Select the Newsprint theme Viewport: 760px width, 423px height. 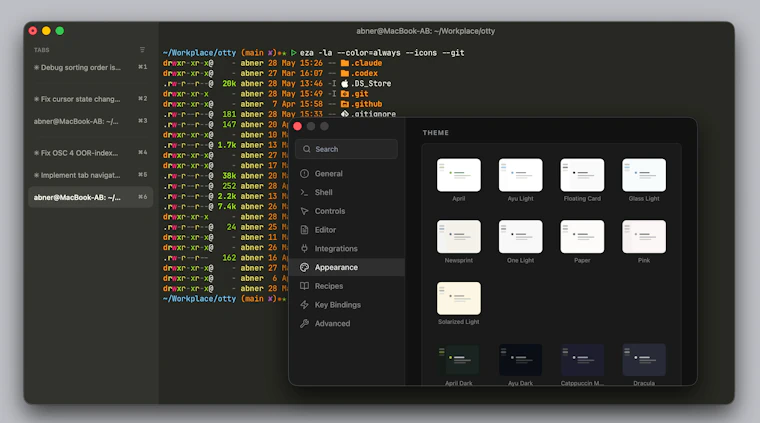pos(459,236)
